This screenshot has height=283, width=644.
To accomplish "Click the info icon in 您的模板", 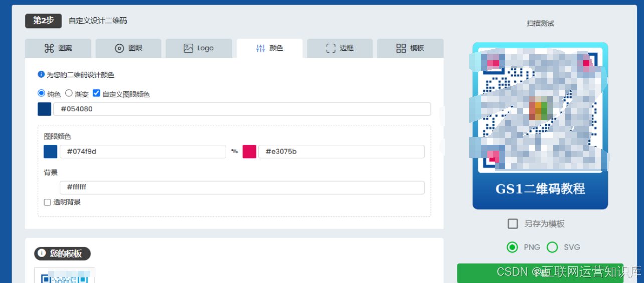I will 42,253.
